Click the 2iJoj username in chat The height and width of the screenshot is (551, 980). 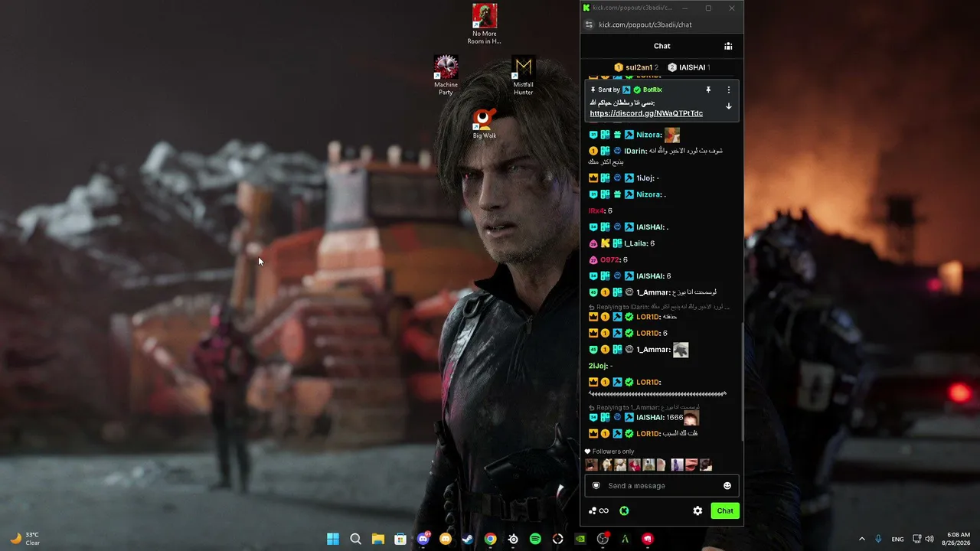(x=597, y=366)
